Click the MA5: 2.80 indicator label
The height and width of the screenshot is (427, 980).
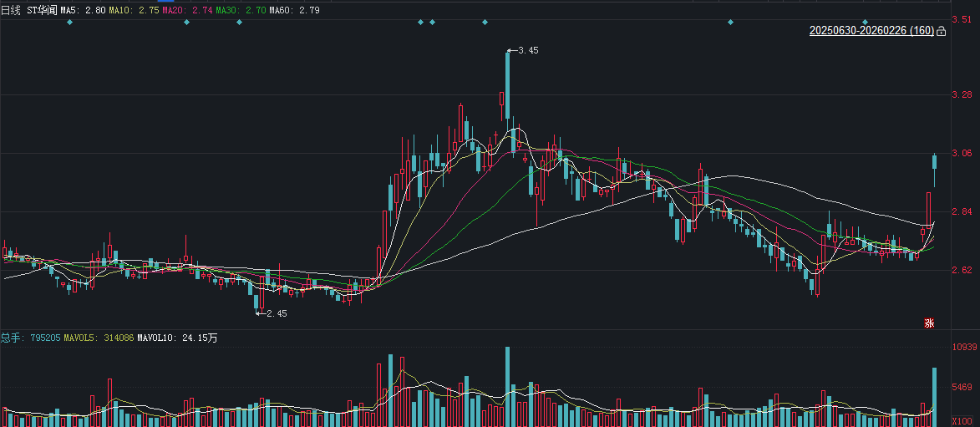(x=83, y=10)
